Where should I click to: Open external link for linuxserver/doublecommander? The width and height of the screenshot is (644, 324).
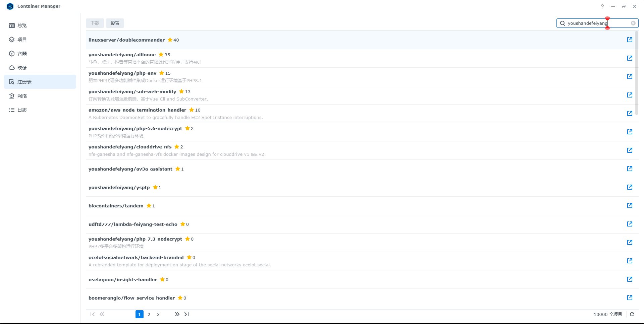click(x=630, y=40)
